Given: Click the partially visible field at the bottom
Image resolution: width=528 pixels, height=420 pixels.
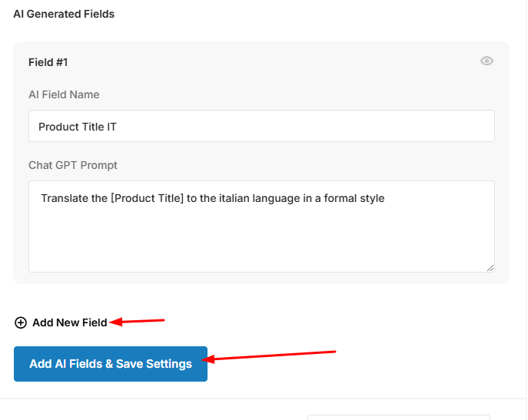Looking at the screenshot, I should tap(399, 417).
